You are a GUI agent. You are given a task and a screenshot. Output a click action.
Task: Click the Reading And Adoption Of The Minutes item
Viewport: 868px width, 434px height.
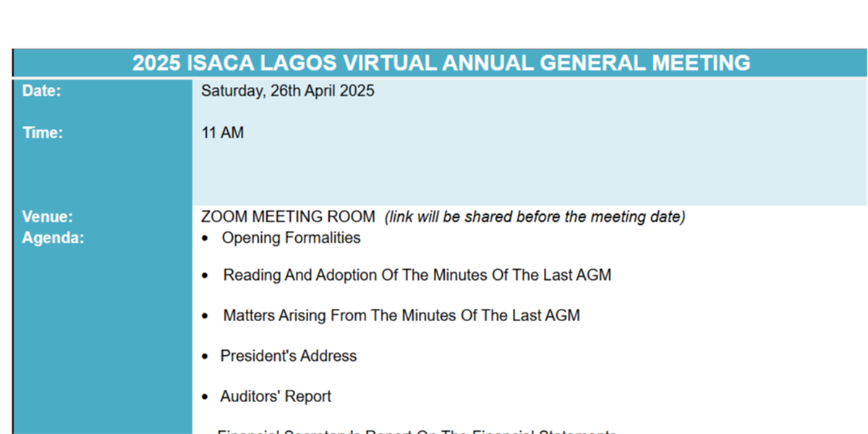[x=417, y=276]
